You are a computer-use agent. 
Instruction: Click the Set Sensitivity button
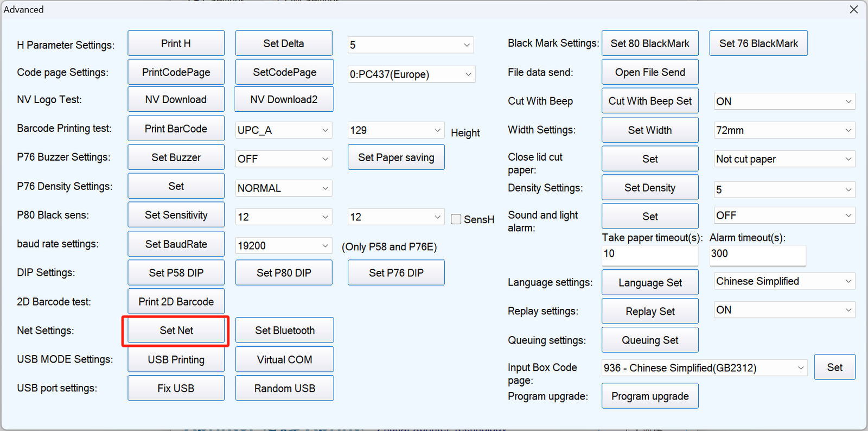pyautogui.click(x=176, y=215)
